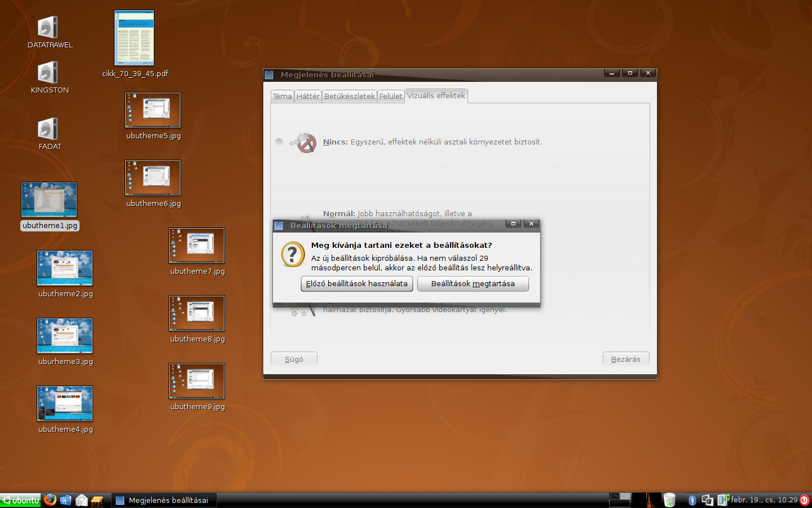Maximize the Beállítások megtartása dialog
Screen dimensions: 812x508
point(513,224)
